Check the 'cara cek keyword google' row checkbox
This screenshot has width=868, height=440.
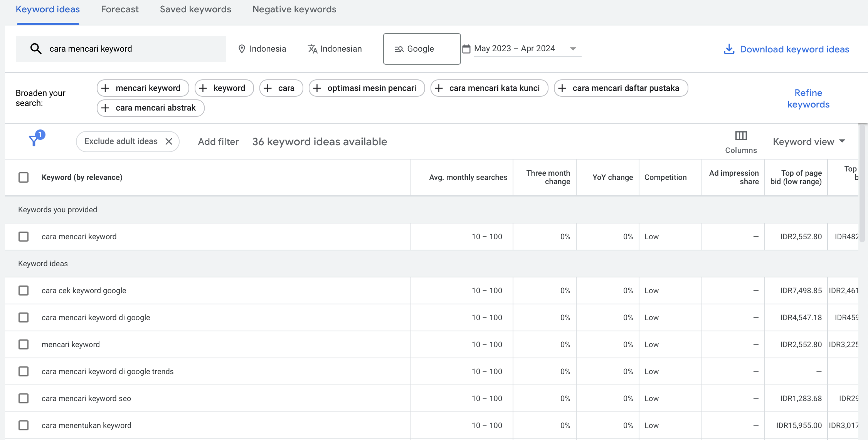click(24, 290)
